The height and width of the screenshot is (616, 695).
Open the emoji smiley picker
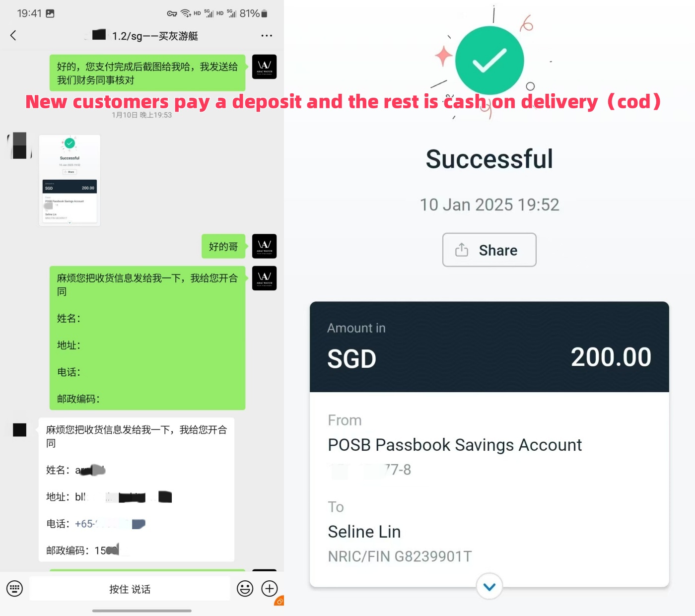coord(245,589)
